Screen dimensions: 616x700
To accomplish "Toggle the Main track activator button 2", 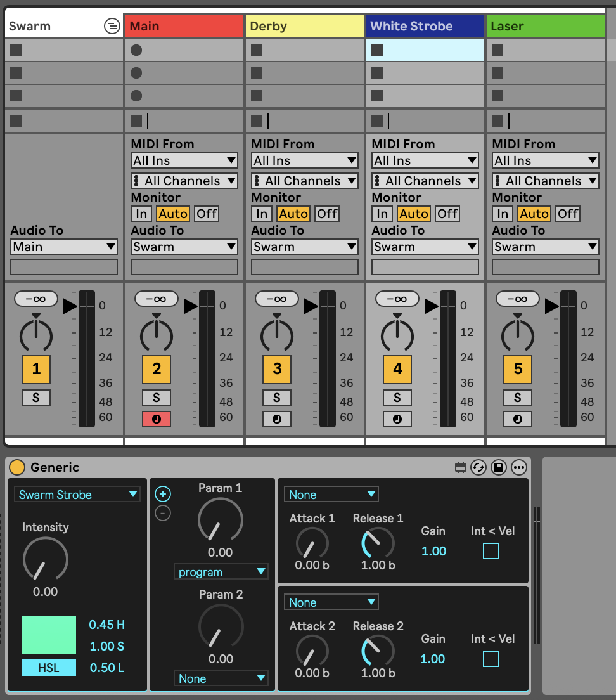I will [157, 369].
